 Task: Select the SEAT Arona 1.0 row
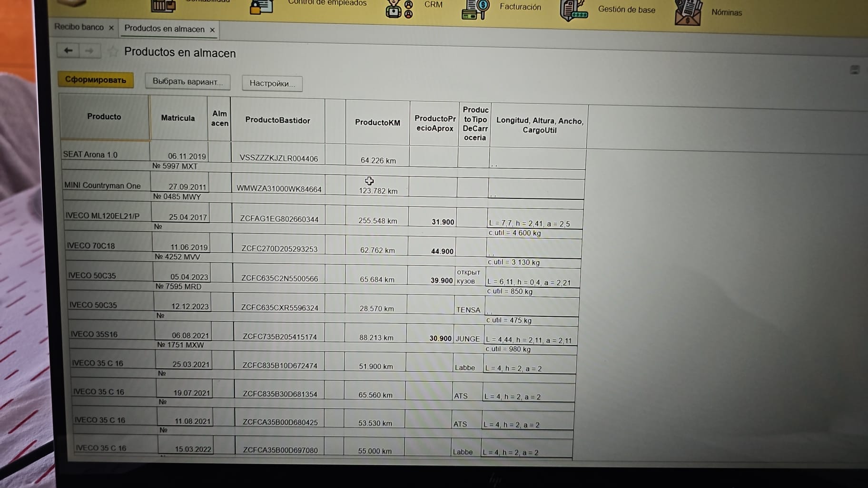(90, 155)
